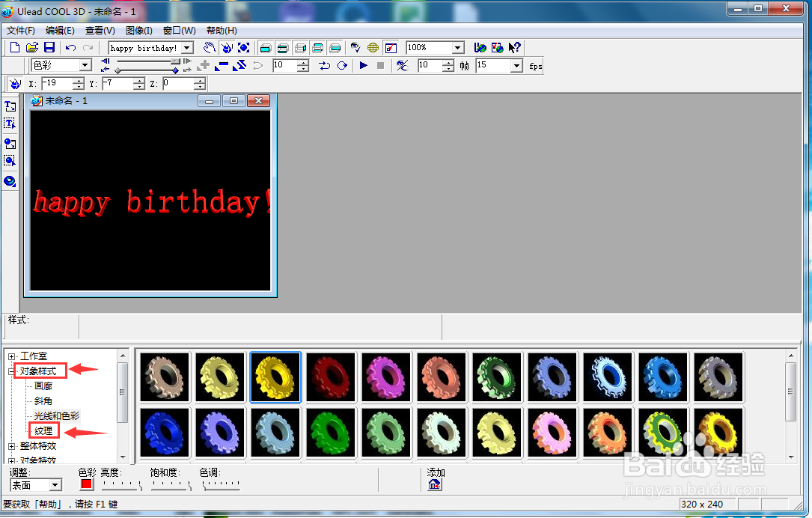This screenshot has width=812, height=518.
Task: Click the web globe-with-page icon
Action: tap(497, 48)
